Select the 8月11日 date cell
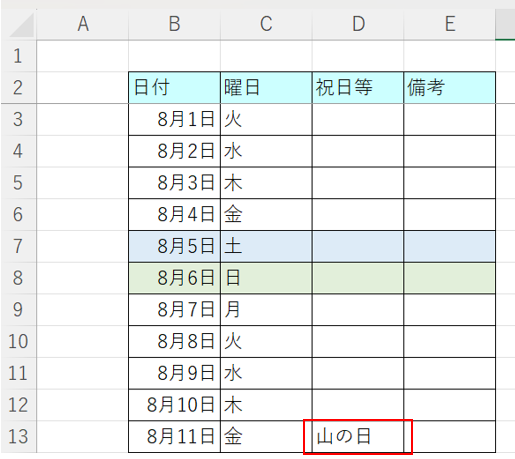The image size is (515, 459). tap(174, 437)
